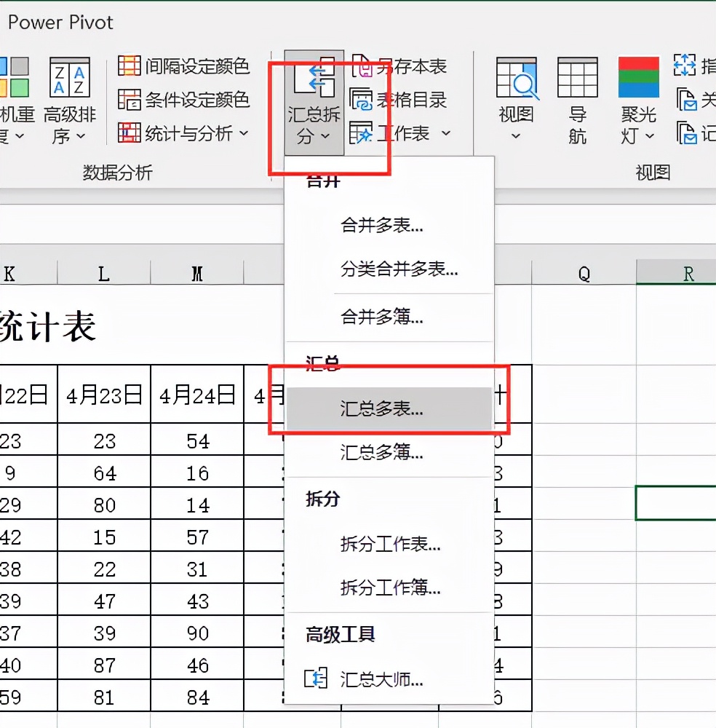Expand the 视图 dropdown arrow

coord(516,135)
